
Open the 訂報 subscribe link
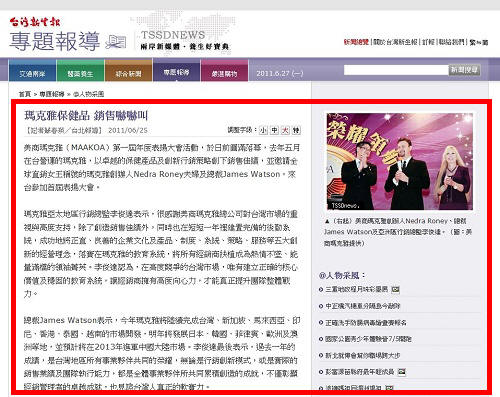(428, 42)
